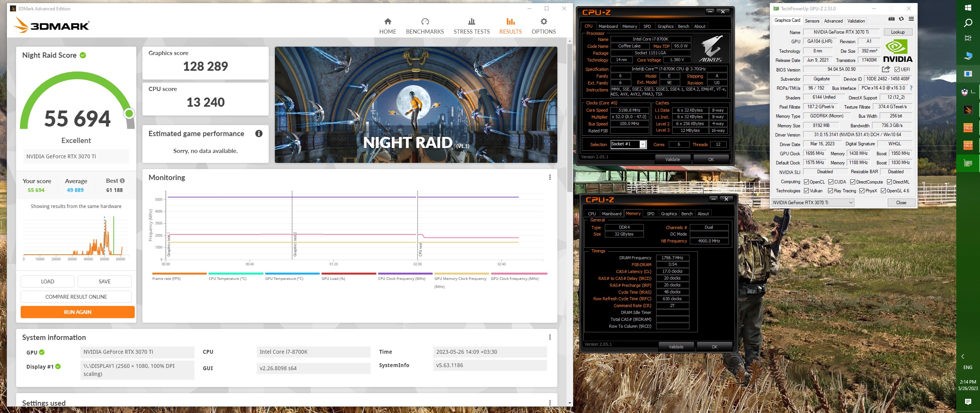This screenshot has height=413, width=980.
Task: Click the upper AORUS CPU-Z taskbar icon
Action: point(968,128)
